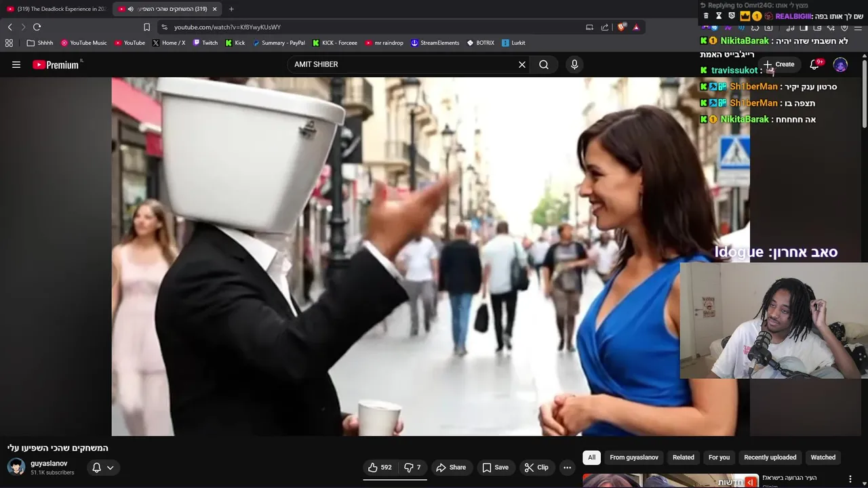Click the cast media icon in address bar

point(589,27)
